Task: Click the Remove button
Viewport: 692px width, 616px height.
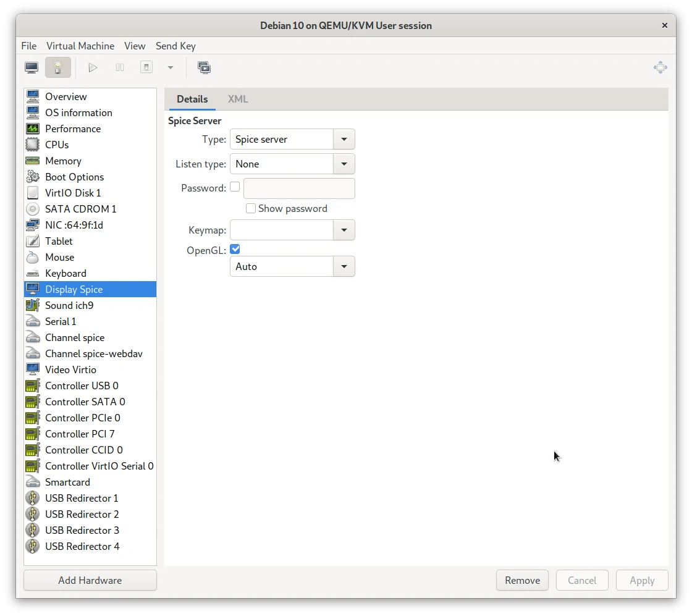Action: 522,580
